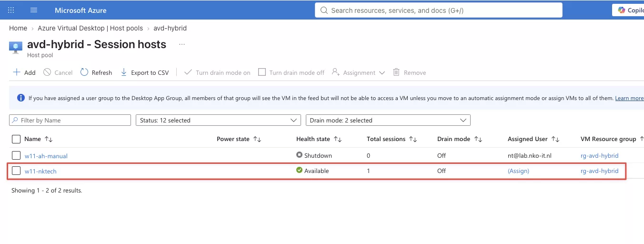Open the Status: 12 selected dropdown

(x=218, y=120)
